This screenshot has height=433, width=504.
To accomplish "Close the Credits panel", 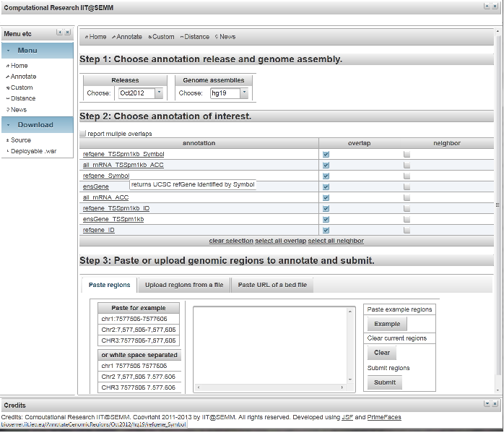I will pos(495,403).
